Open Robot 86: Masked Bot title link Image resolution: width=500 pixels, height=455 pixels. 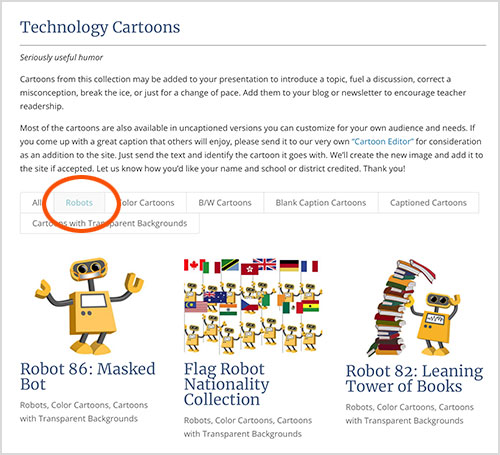[88, 376]
